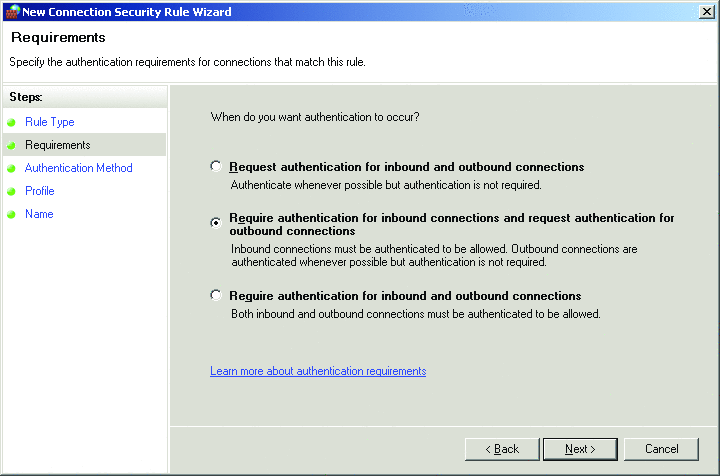The width and height of the screenshot is (720, 476).
Task: Select the Requirements step in sidebar
Action: 57,145
